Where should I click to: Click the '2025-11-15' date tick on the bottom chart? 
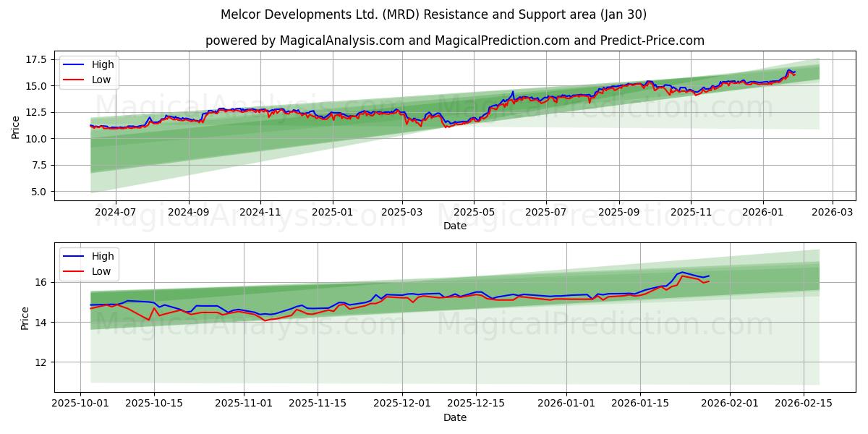point(316,405)
